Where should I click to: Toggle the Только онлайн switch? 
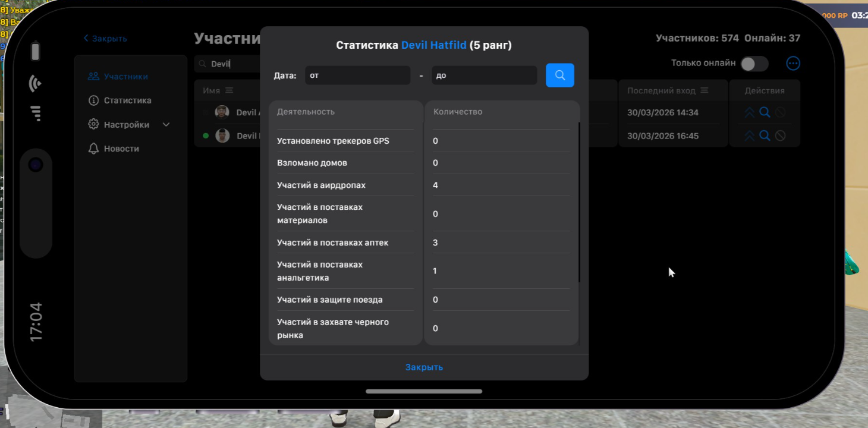point(754,64)
